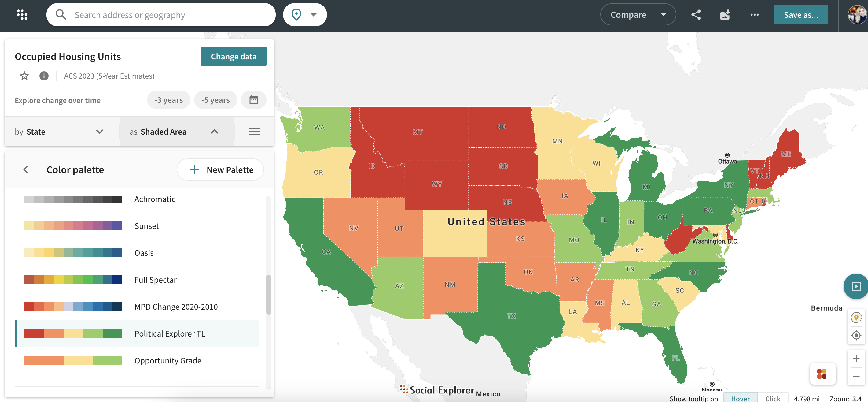Open the more options ellipsis menu
Image resolution: width=868 pixels, height=402 pixels.
754,15
